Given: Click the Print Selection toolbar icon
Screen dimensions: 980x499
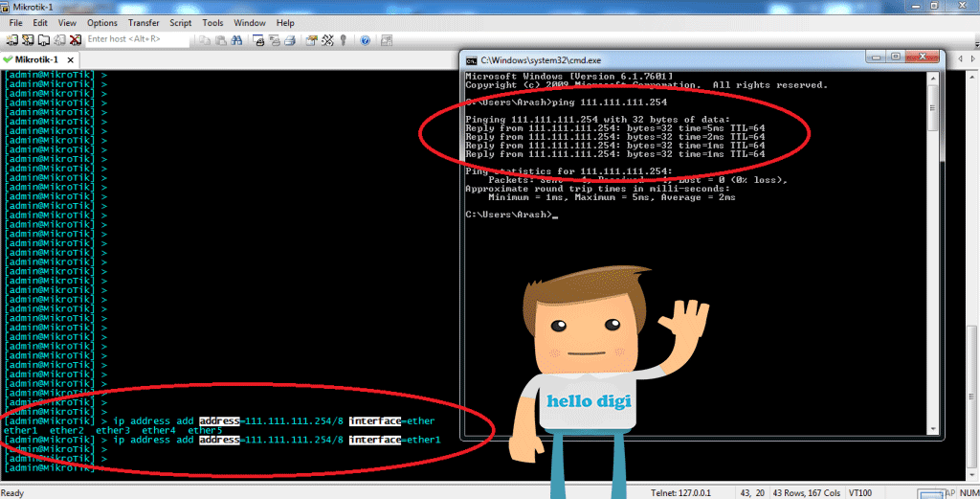Looking at the screenshot, I should point(275,40).
